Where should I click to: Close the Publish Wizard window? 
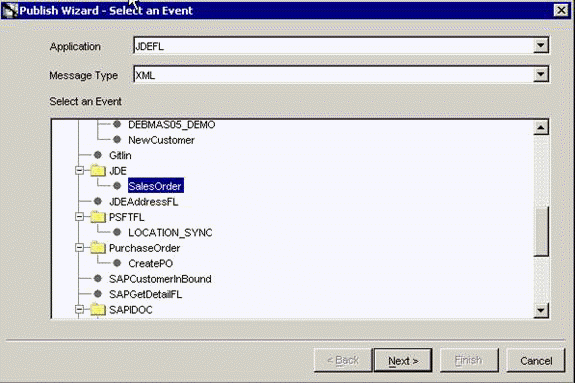click(x=561, y=10)
